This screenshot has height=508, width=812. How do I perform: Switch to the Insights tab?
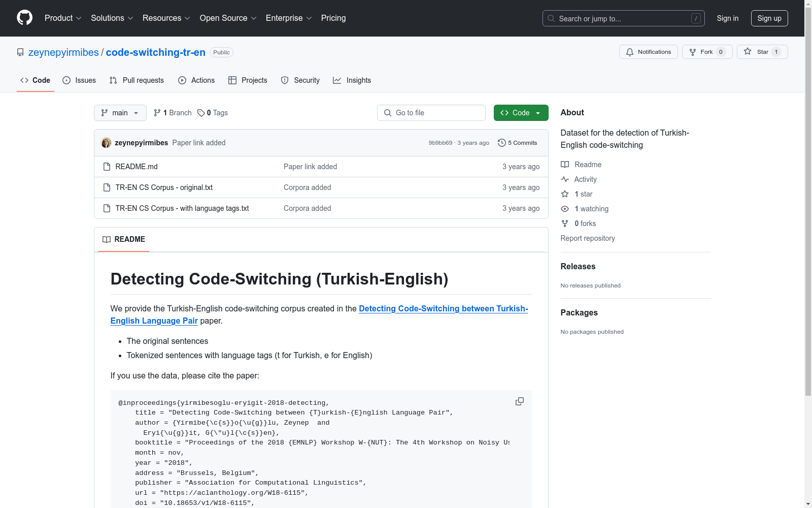point(352,80)
